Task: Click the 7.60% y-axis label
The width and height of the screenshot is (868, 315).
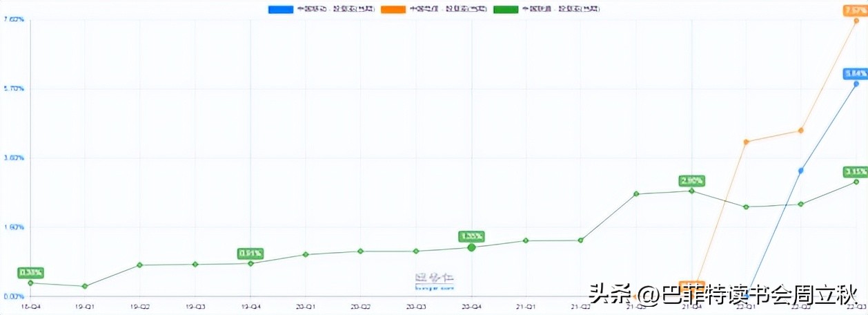Action: 14,20
